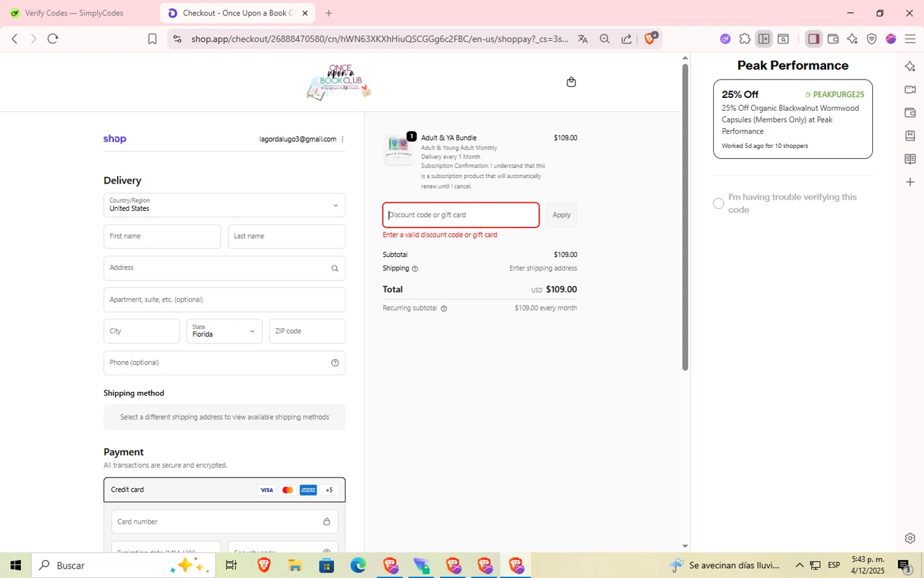Click the taskbar Buscar search box
The height and width of the screenshot is (578, 924).
tap(124, 565)
